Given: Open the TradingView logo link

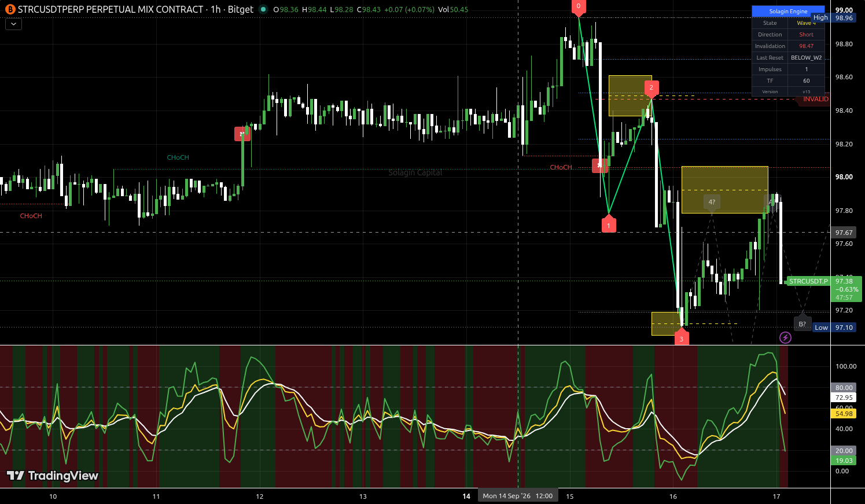Looking at the screenshot, I should click(53, 476).
